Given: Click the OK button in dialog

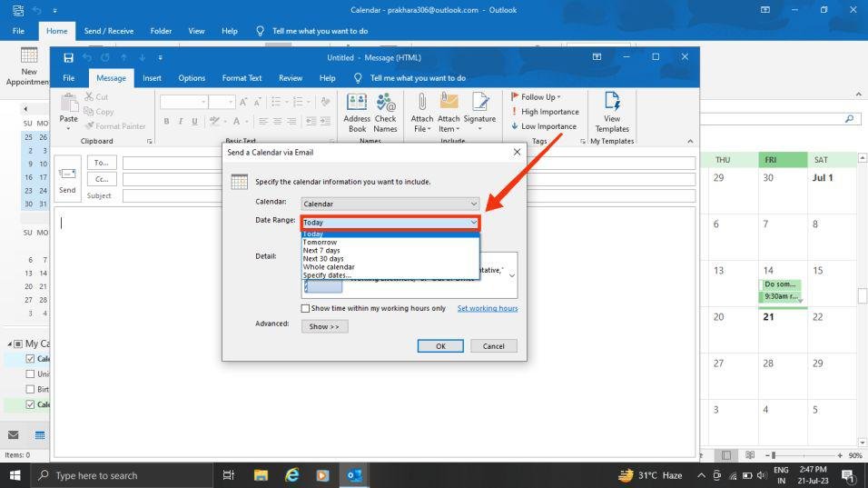Looking at the screenshot, I should click(440, 346).
